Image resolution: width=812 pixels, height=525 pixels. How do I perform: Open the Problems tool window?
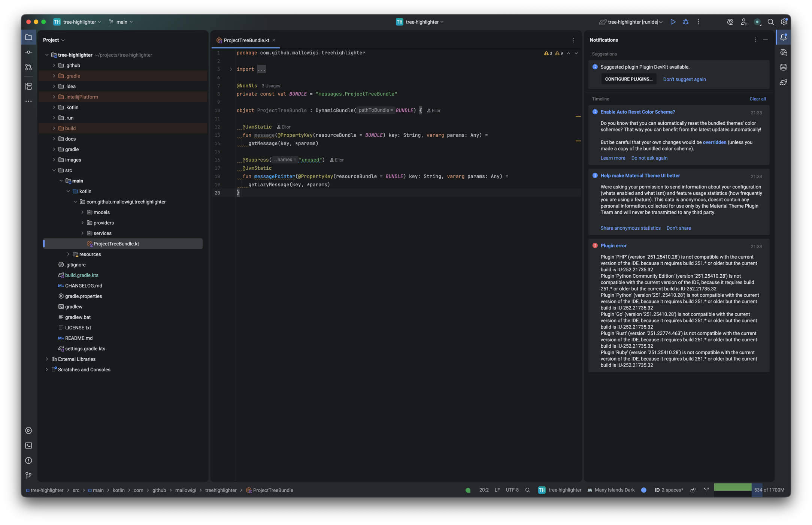pyautogui.click(x=28, y=461)
